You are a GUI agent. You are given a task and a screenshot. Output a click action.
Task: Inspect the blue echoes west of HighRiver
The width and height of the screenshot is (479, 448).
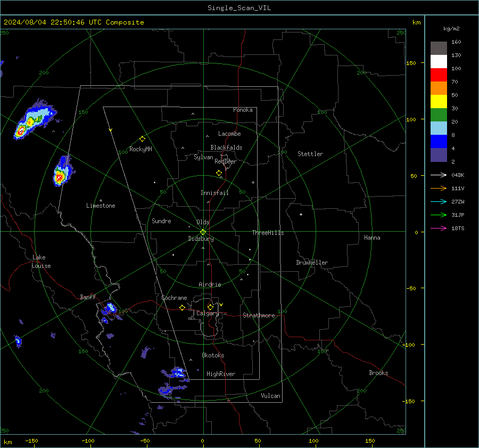coord(177,373)
